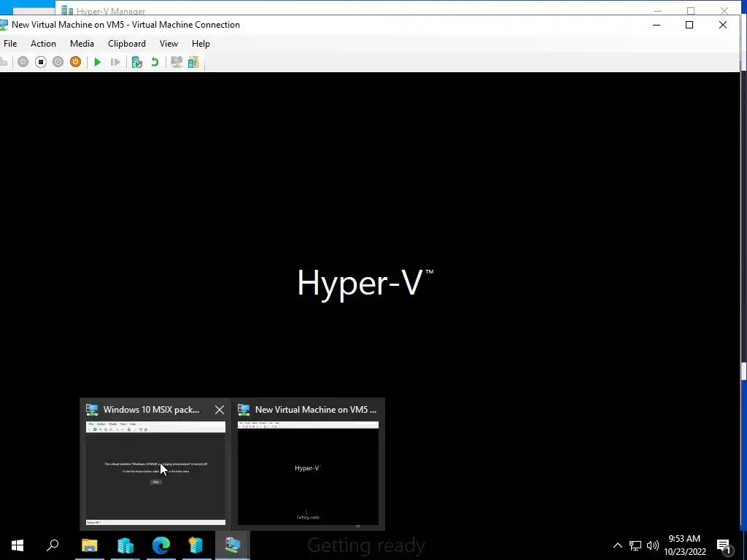Show hidden system tray icons
This screenshot has height=560, width=747.
617,545
